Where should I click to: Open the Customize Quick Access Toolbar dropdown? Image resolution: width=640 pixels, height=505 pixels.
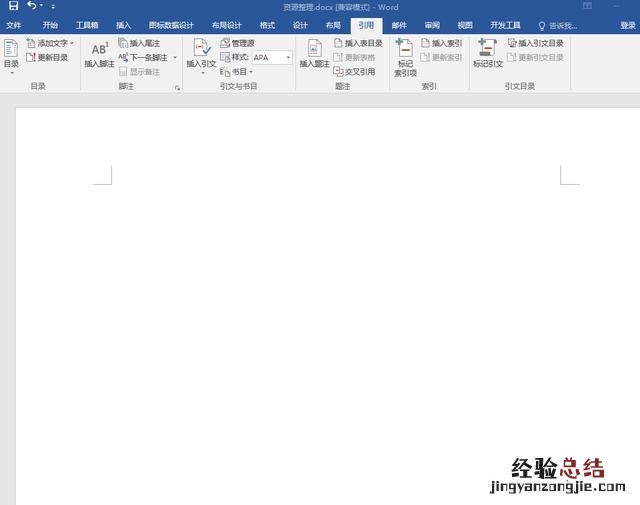coord(53,7)
